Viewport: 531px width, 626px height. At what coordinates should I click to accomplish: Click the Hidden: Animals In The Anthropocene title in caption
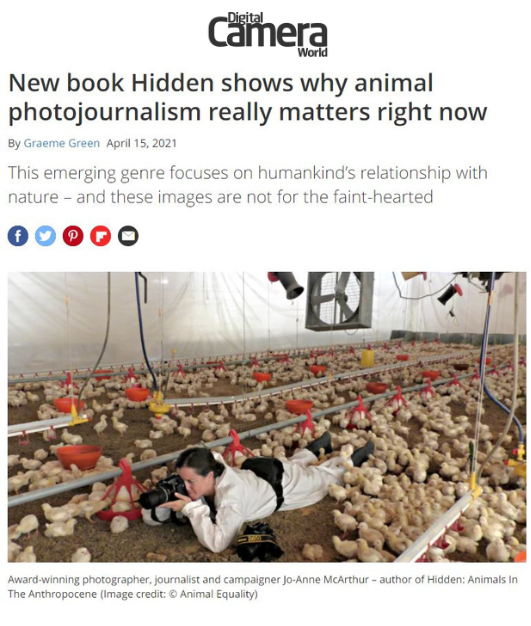[262, 586]
